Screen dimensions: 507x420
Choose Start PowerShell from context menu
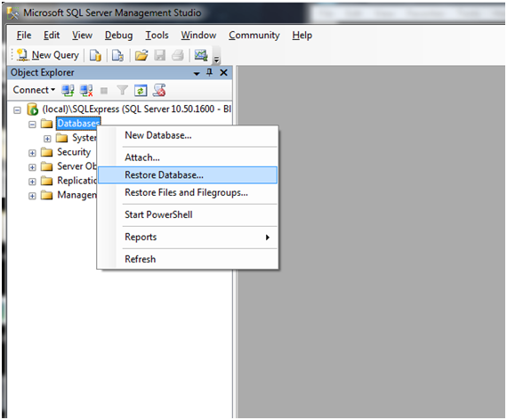tap(188, 214)
